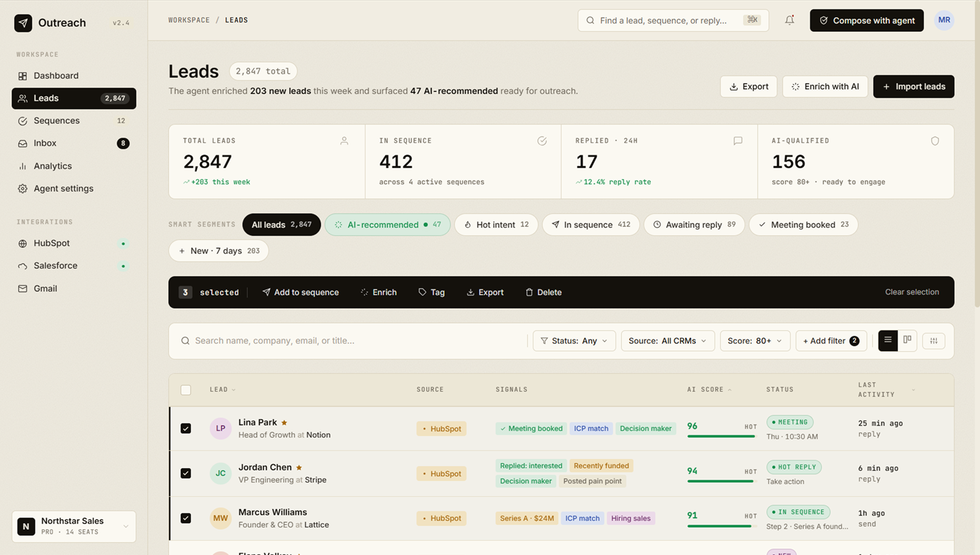Click the header Export button
Viewport: 980px width, 555px height.
[x=748, y=87]
